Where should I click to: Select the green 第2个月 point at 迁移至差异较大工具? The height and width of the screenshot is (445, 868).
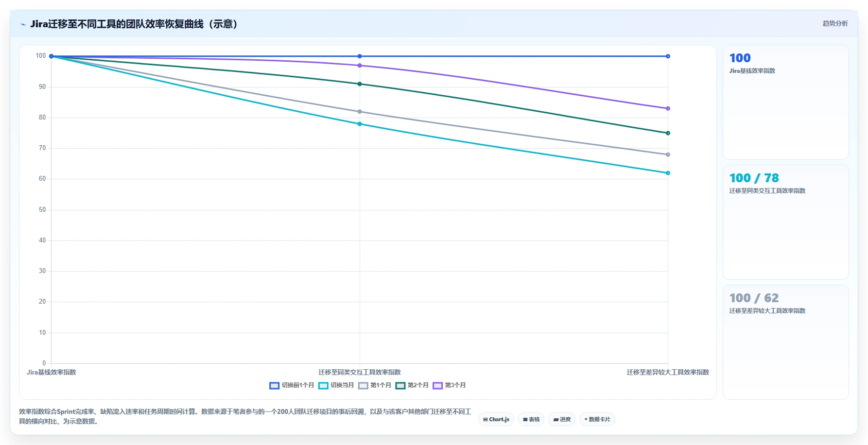click(668, 133)
